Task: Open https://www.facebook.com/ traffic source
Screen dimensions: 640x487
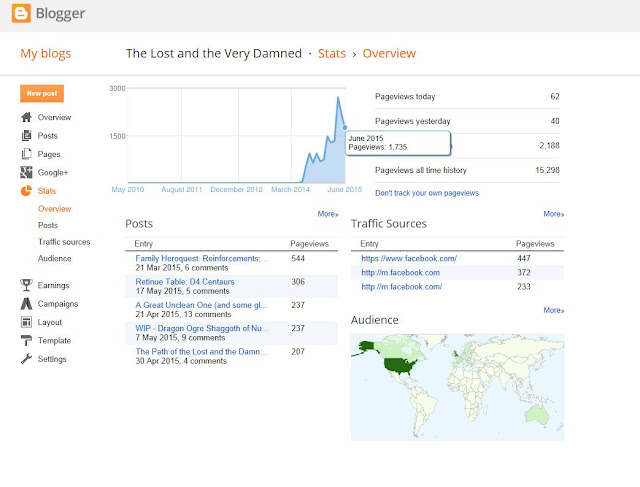Action: pyautogui.click(x=409, y=258)
